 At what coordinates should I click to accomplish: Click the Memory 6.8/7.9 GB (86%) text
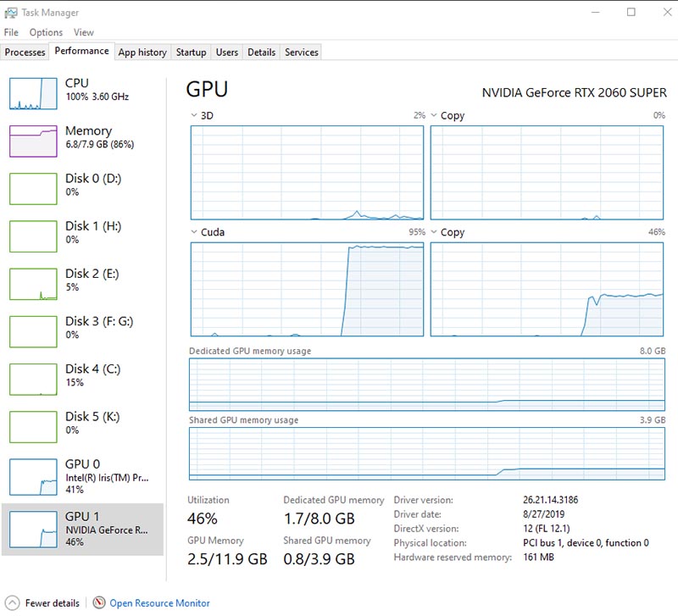tap(100, 144)
